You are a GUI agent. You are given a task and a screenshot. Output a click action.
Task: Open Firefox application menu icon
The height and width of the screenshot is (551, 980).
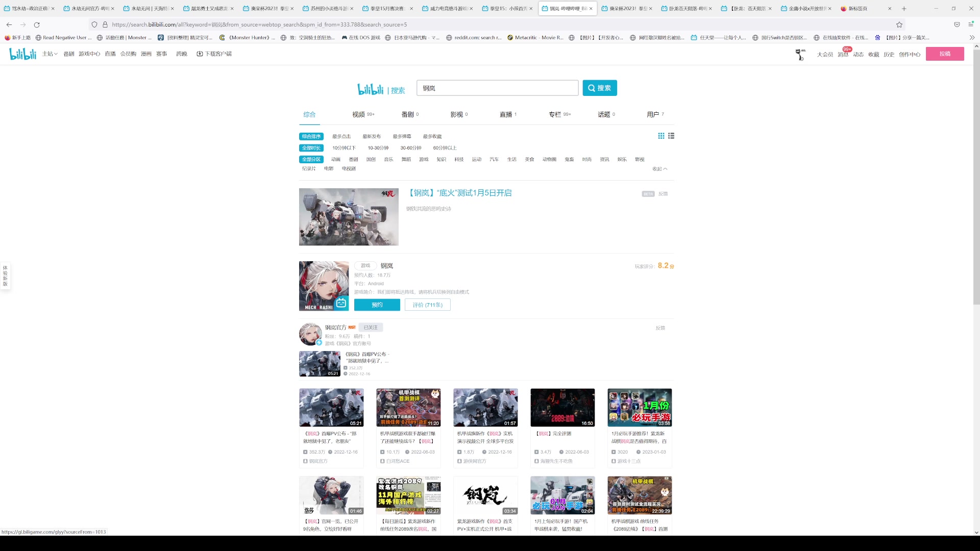click(x=971, y=24)
